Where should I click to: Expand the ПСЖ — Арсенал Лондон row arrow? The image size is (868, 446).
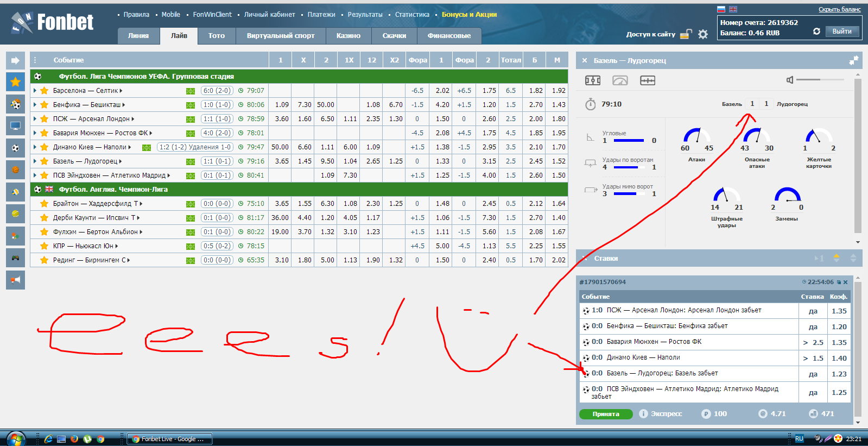pos(35,119)
